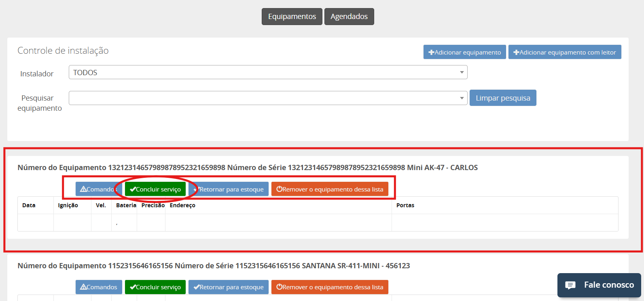This screenshot has width=644, height=301.
Task: Open the Equipamentos tab
Action: 292,17
